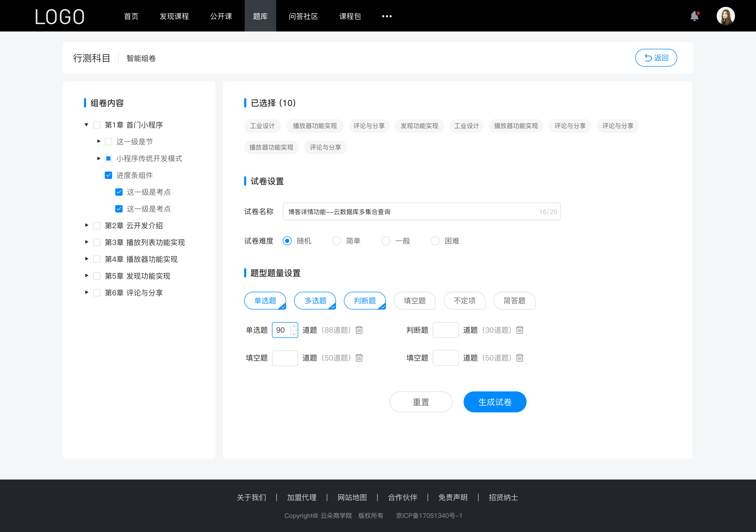Select the 简单 difficulty radio button
The width and height of the screenshot is (756, 532).
pyautogui.click(x=335, y=241)
